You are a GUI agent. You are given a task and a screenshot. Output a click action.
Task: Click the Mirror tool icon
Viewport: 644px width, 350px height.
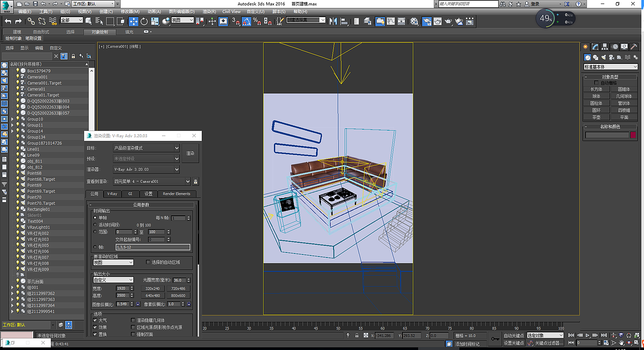click(333, 21)
